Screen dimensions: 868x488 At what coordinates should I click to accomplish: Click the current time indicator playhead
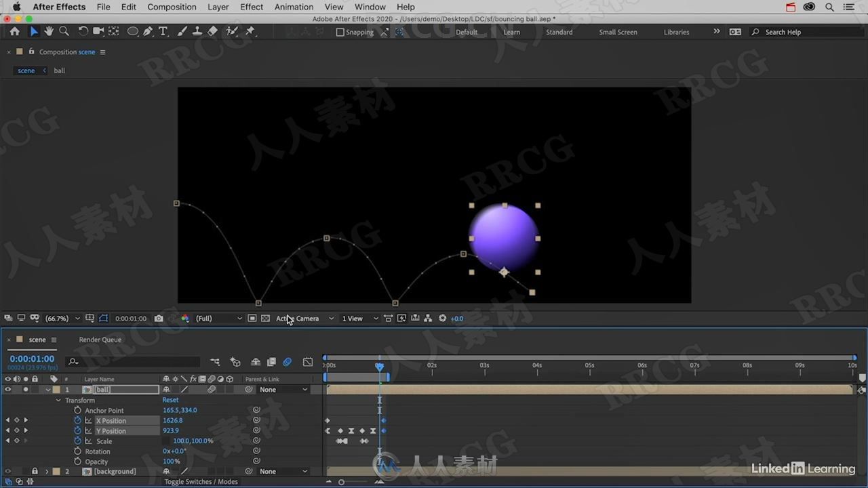click(380, 367)
